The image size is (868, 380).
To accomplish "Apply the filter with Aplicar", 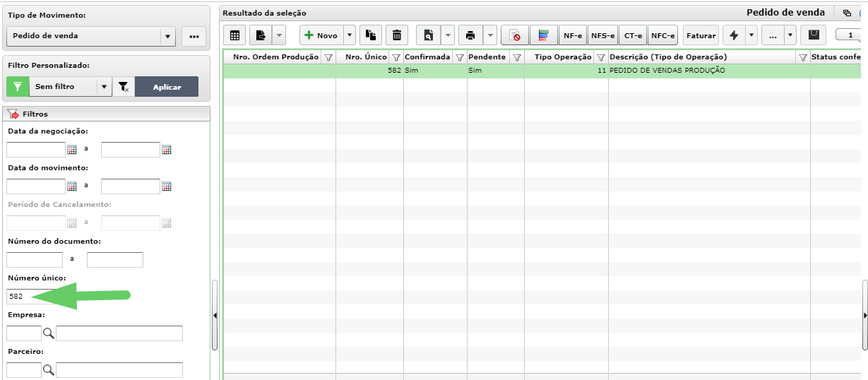I will pos(167,87).
